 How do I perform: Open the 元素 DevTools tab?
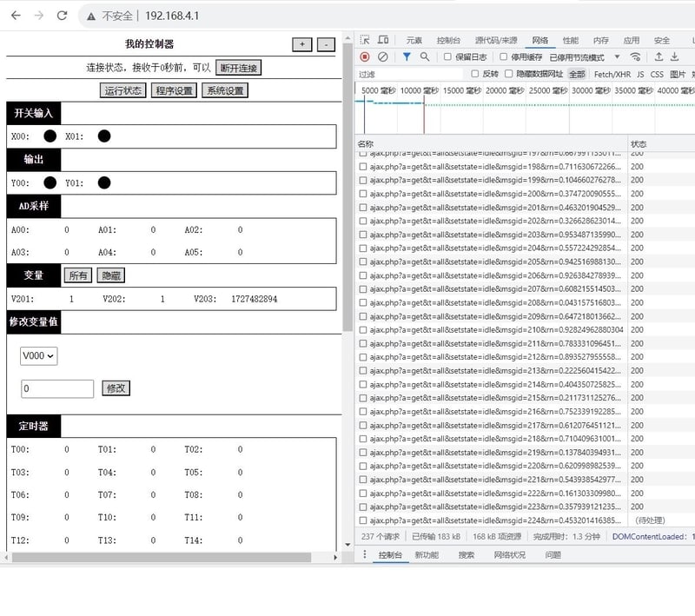pos(414,40)
